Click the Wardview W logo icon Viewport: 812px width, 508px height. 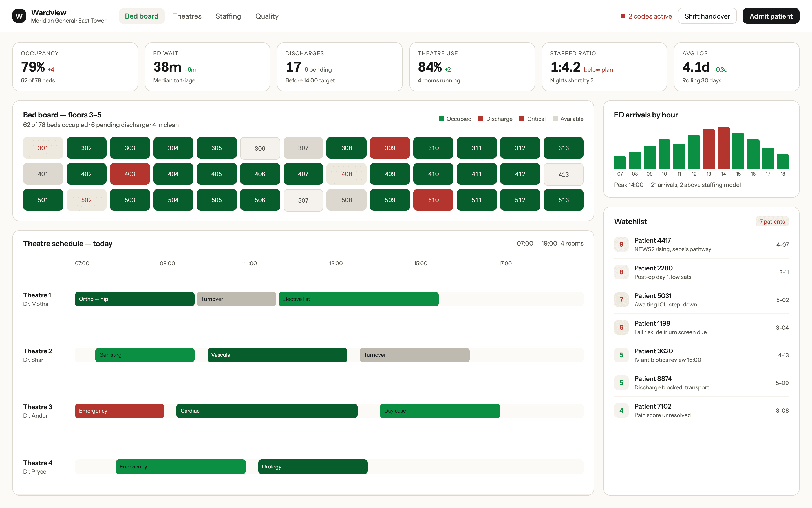(x=19, y=16)
